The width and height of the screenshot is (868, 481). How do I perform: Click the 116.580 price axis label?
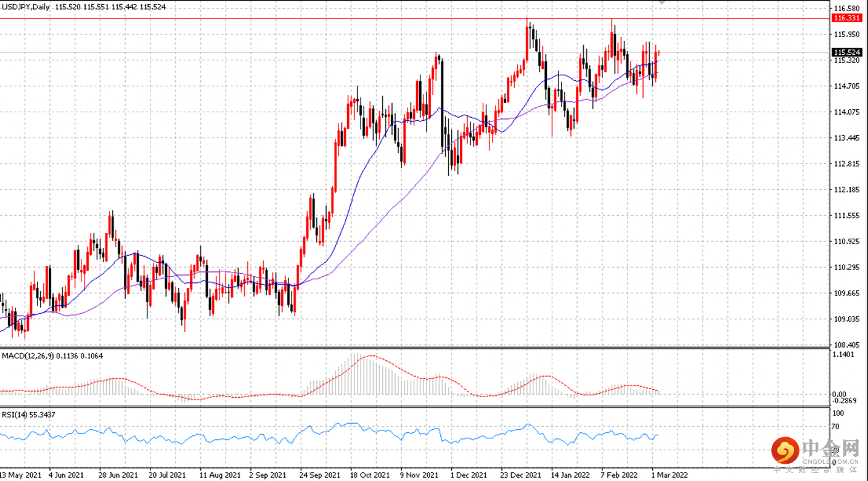[846, 9]
